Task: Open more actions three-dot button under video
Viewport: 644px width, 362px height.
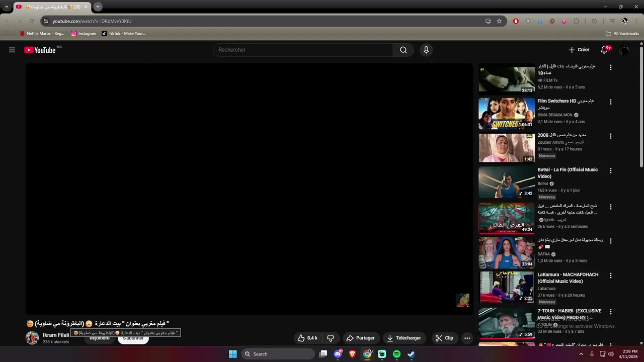Action: [467, 338]
